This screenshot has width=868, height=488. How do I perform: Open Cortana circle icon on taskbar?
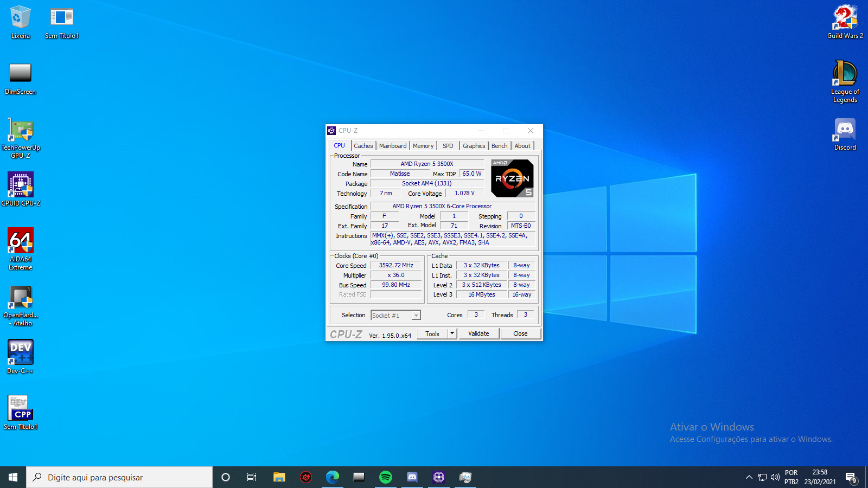(x=226, y=477)
